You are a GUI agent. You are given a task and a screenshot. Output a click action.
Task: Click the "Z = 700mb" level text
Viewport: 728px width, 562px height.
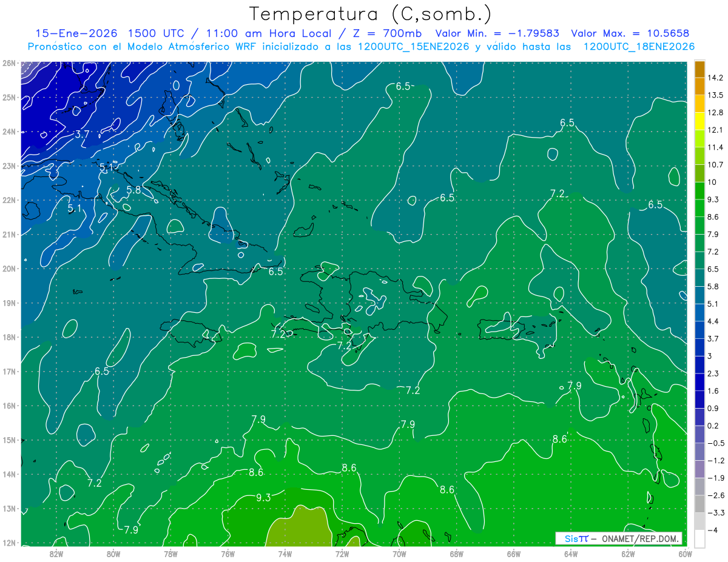coord(388,33)
